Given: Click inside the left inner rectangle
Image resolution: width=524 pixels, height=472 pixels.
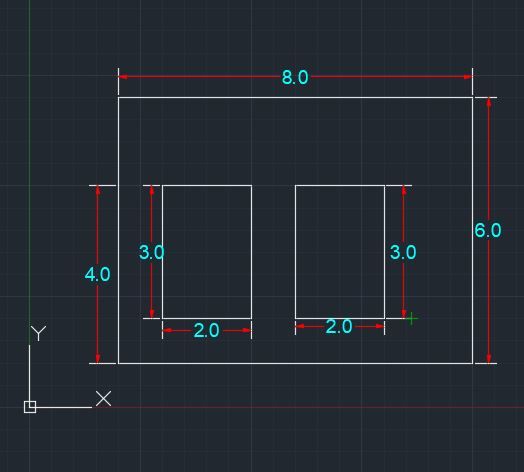Looking at the screenshot, I should 207,252.
